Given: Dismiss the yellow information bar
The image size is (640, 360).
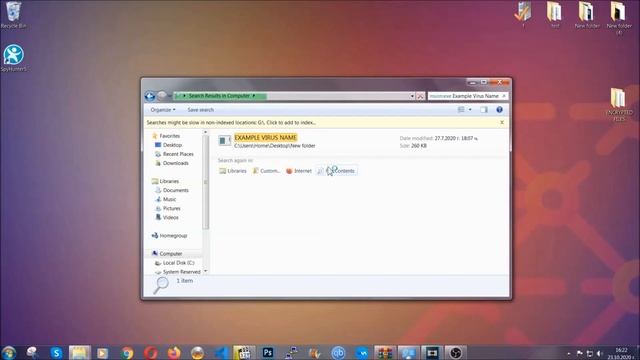Looking at the screenshot, I should (x=502, y=122).
